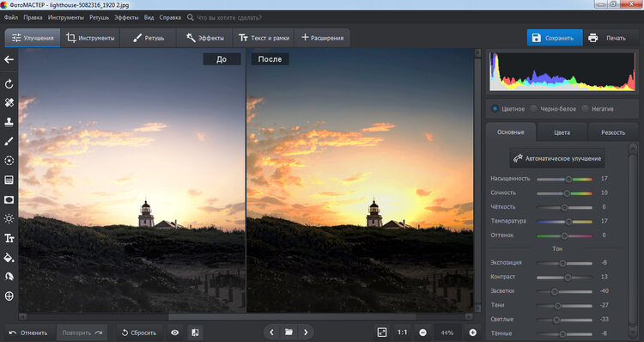Click the fit-to-screen icon near 1:1
The height and width of the screenshot is (342, 644).
click(382, 333)
